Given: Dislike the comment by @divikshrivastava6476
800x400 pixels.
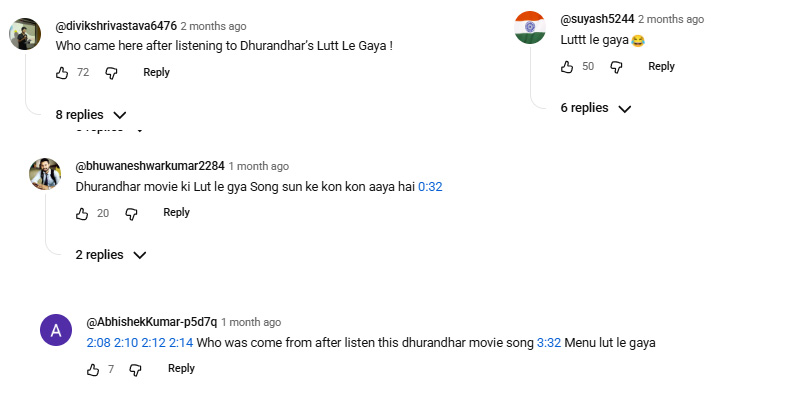Looking at the screenshot, I should 112,73.
